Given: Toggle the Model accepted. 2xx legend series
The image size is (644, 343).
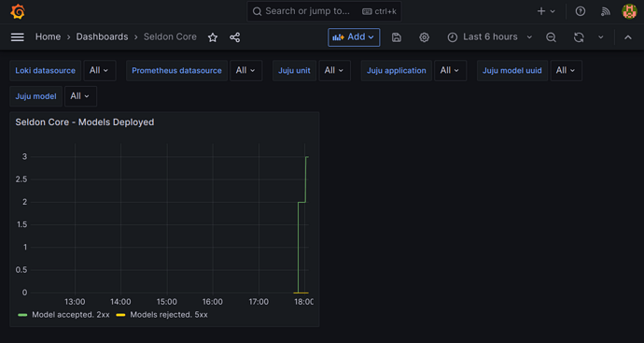Looking at the screenshot, I should pyautogui.click(x=71, y=315).
